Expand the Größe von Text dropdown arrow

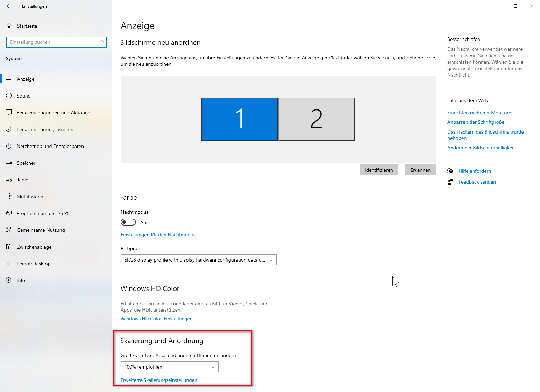(x=213, y=367)
